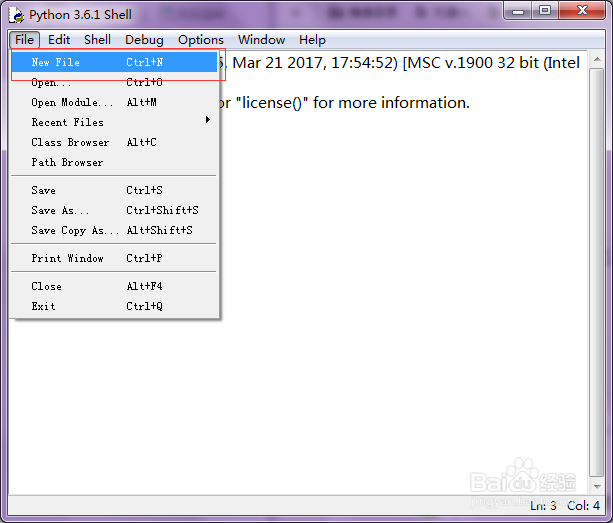Click the Python icon in title bar
613x523 pixels.
pyautogui.click(x=16, y=15)
